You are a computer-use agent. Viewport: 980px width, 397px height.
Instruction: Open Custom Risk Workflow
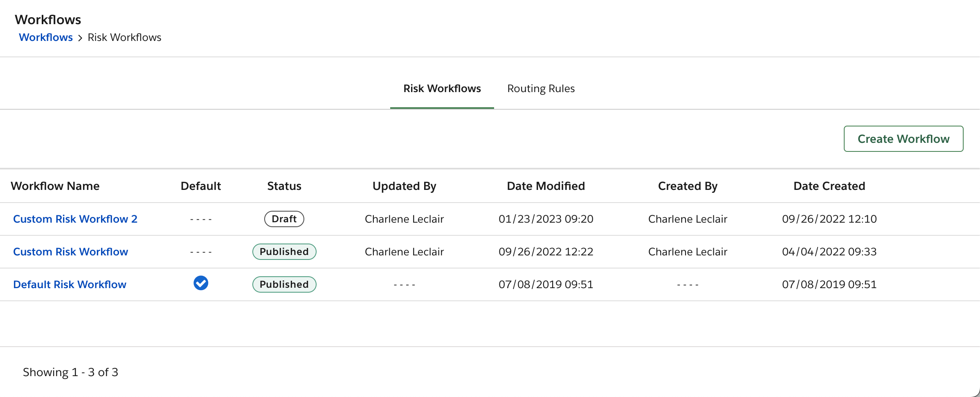pos(70,251)
